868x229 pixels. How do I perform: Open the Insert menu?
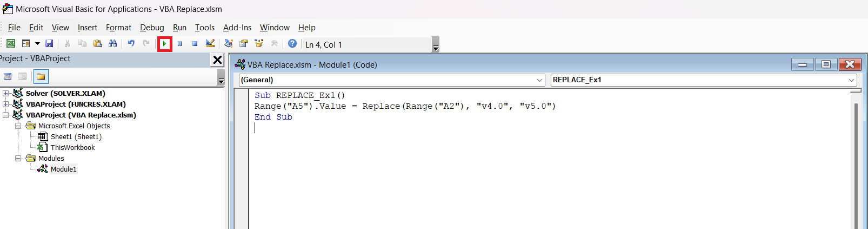[x=88, y=28]
